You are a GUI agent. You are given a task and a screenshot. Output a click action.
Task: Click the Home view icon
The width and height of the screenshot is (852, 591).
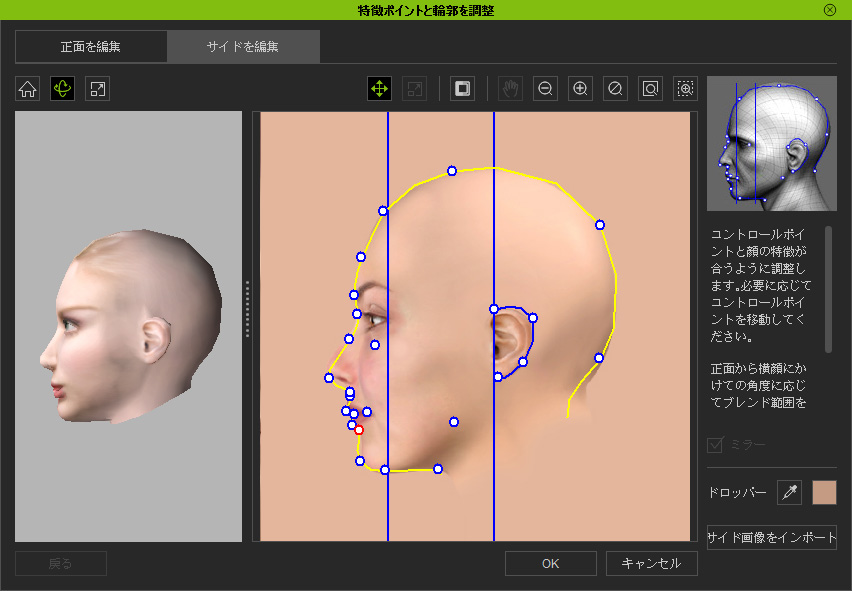click(28, 89)
